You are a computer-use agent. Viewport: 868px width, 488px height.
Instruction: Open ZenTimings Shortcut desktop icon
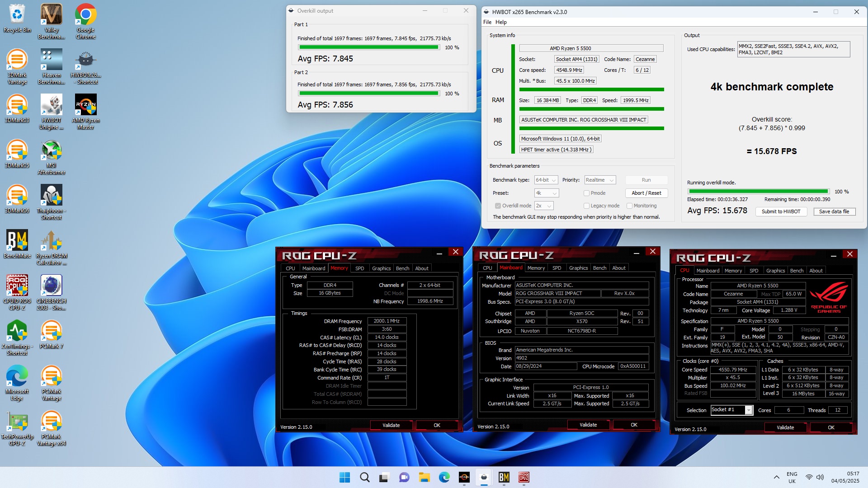pos(17,338)
